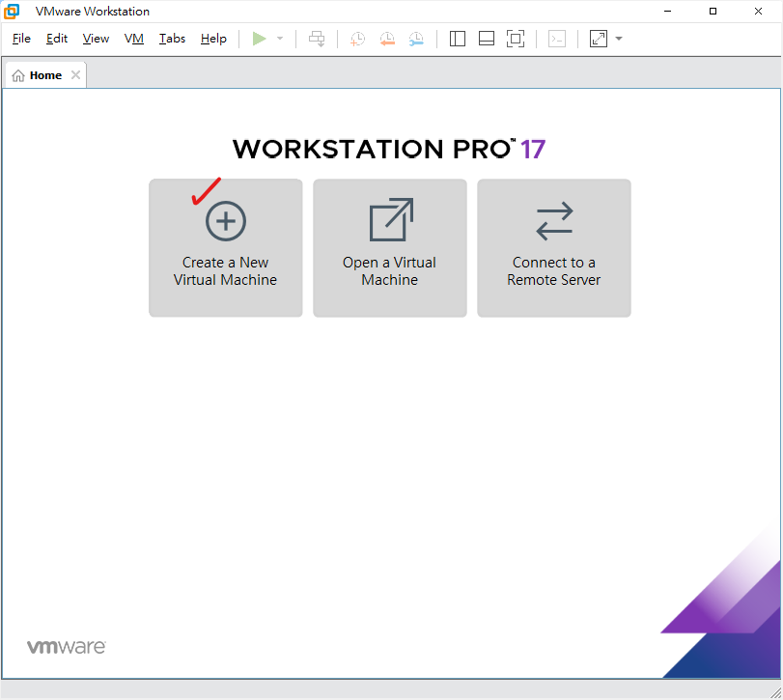Click the green Power On play button
This screenshot has width=783, height=700.
pos(259,39)
